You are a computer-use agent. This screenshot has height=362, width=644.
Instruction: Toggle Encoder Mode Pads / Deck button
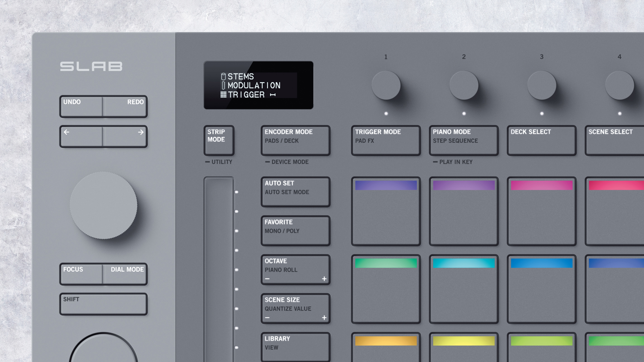pyautogui.click(x=295, y=140)
